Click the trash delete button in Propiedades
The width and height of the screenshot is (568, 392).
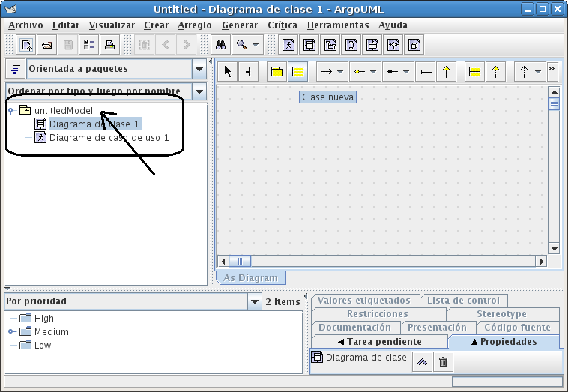click(x=443, y=362)
